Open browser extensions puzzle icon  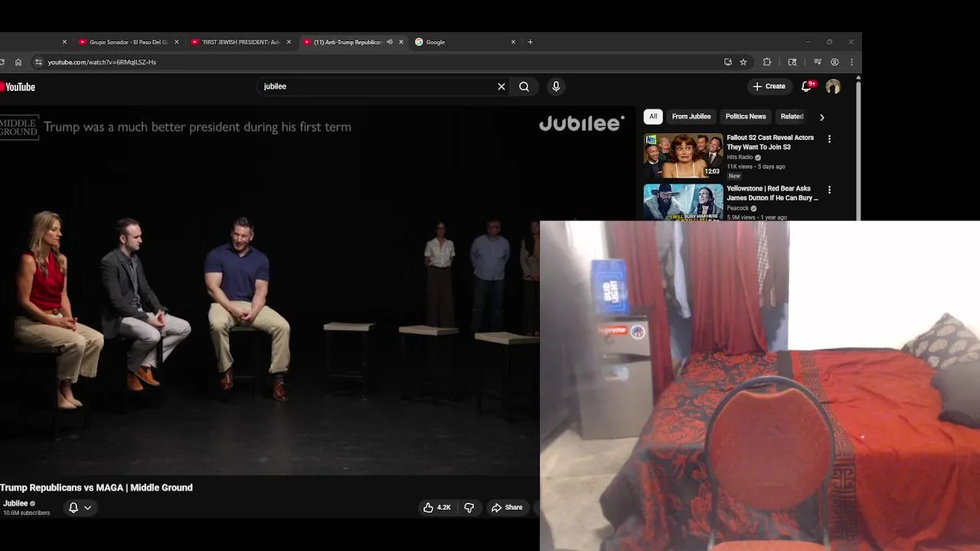pyautogui.click(x=767, y=62)
